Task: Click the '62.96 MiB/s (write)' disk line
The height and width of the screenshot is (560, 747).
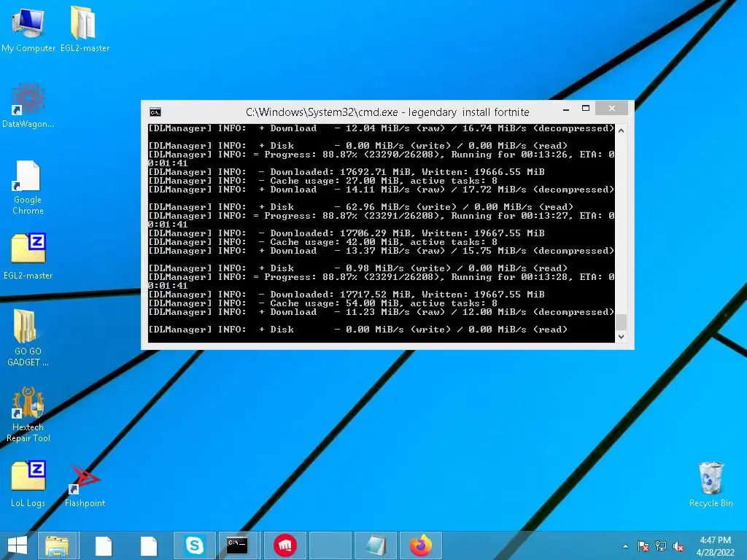Action: 360,207
